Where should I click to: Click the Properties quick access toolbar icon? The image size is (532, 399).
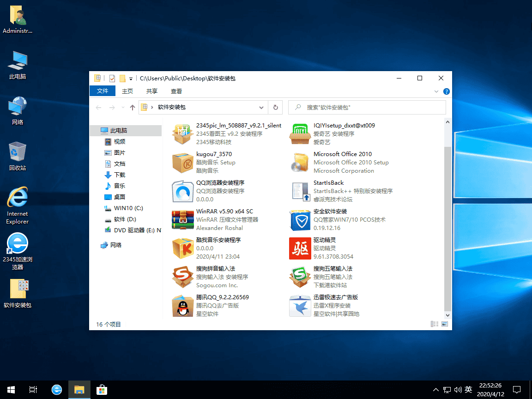click(112, 79)
